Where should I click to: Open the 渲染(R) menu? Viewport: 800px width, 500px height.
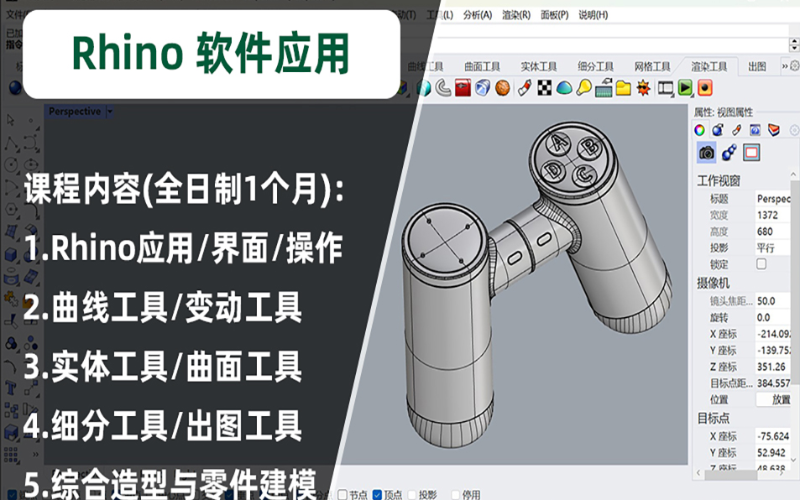[x=517, y=15]
